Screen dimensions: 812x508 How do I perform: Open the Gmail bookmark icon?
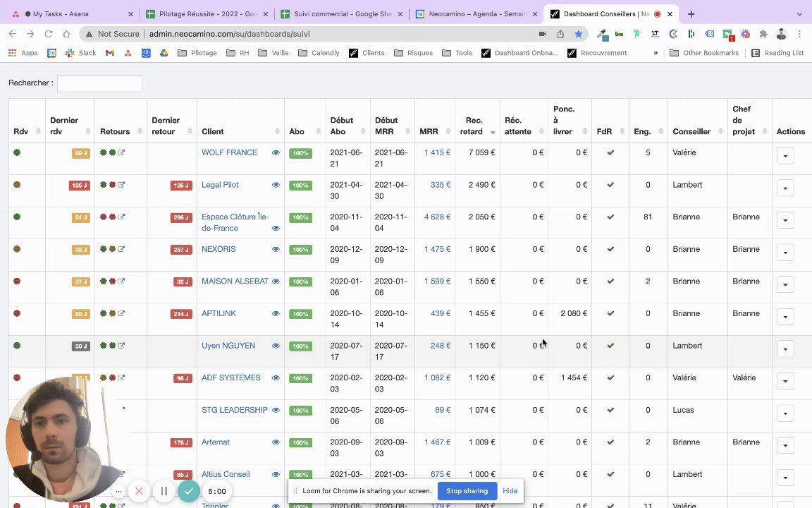[x=110, y=53]
